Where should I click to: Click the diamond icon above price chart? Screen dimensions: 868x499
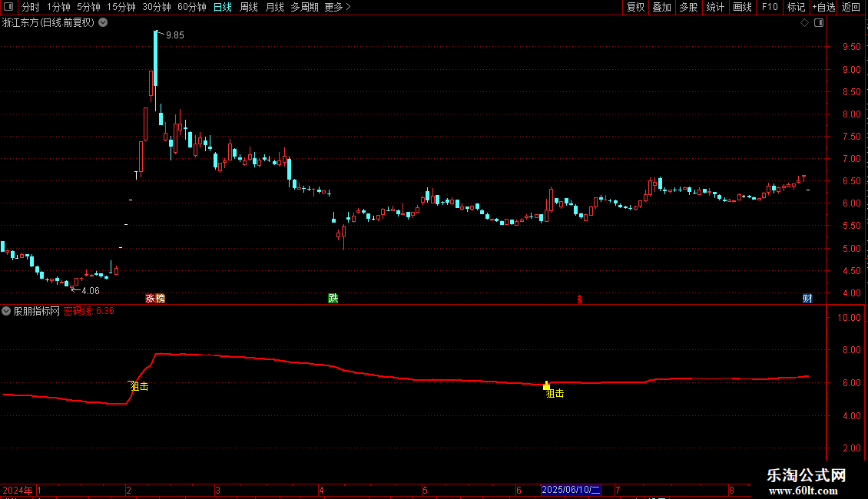point(805,23)
